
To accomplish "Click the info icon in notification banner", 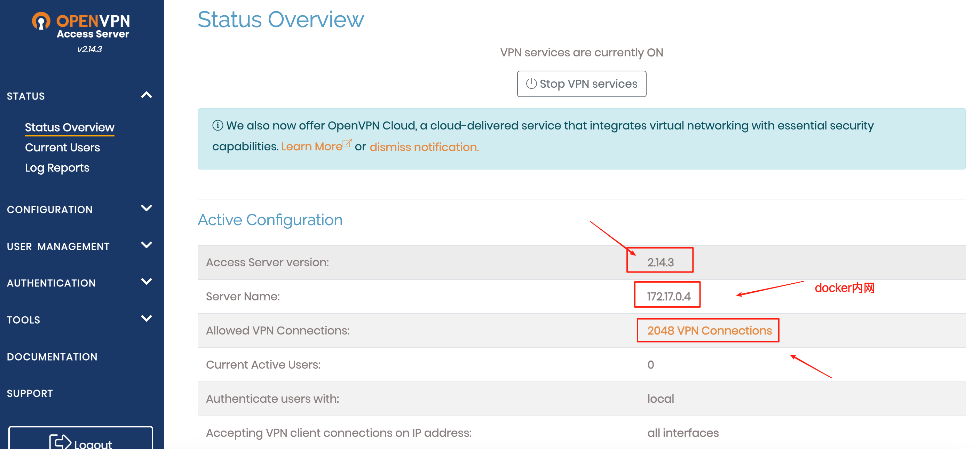I will click(x=218, y=125).
